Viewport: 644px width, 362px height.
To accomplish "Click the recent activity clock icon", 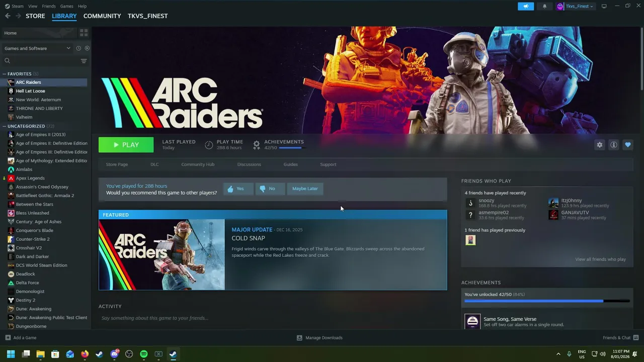I will [x=78, y=48].
